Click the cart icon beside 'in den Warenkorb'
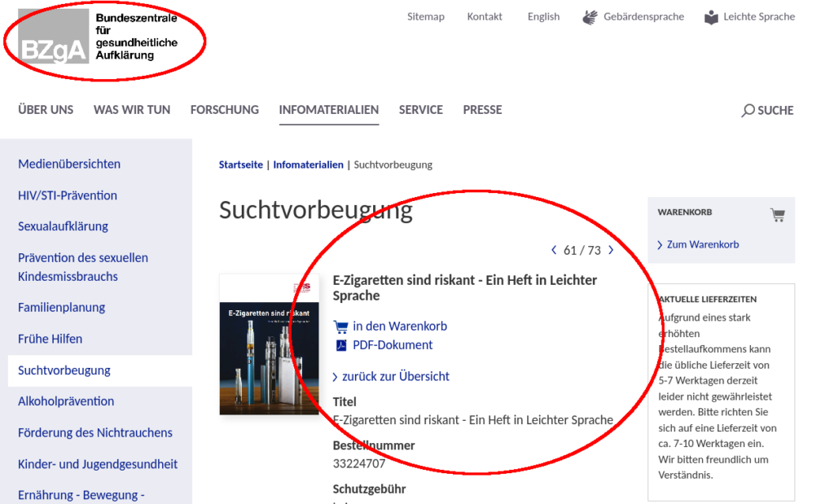834x504 pixels. (341, 327)
